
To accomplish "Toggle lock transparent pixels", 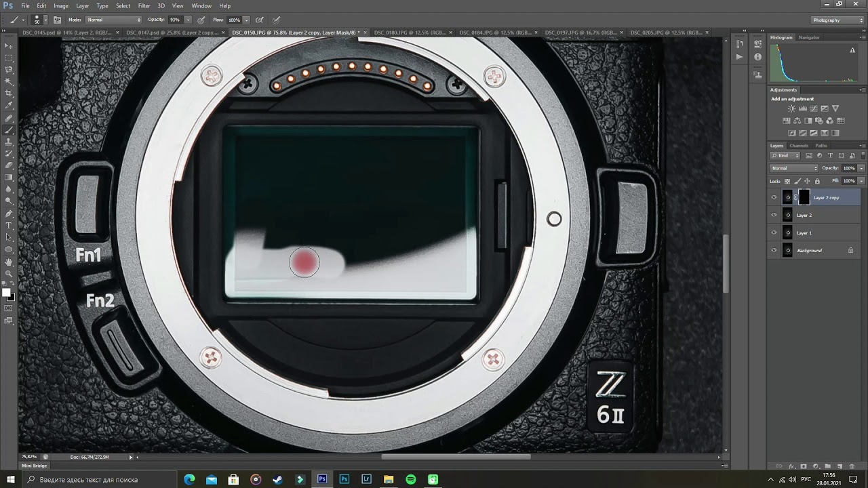I will 787,181.
